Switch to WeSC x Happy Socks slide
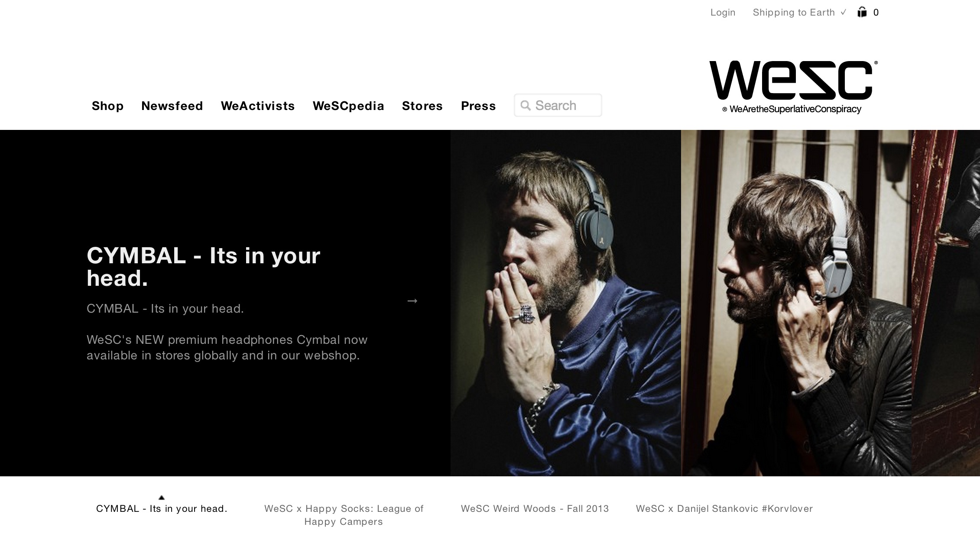Image resolution: width=980 pixels, height=556 pixels. point(344,515)
